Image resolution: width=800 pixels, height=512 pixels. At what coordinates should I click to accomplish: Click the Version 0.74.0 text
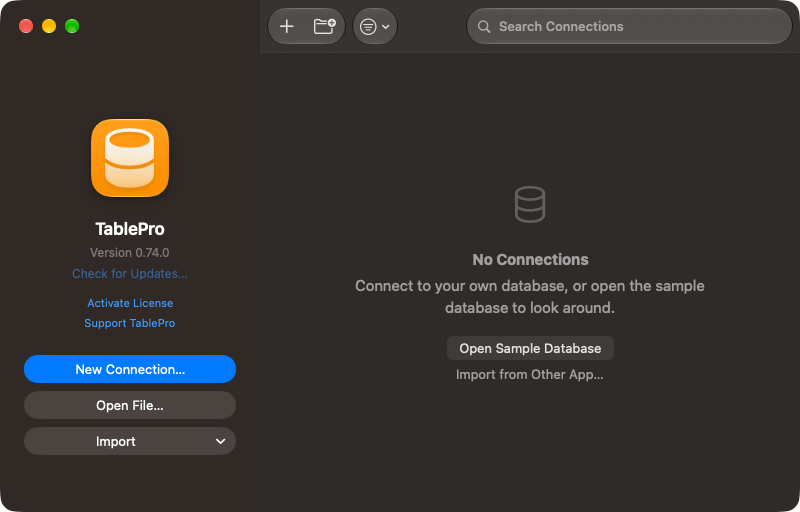[x=130, y=253]
